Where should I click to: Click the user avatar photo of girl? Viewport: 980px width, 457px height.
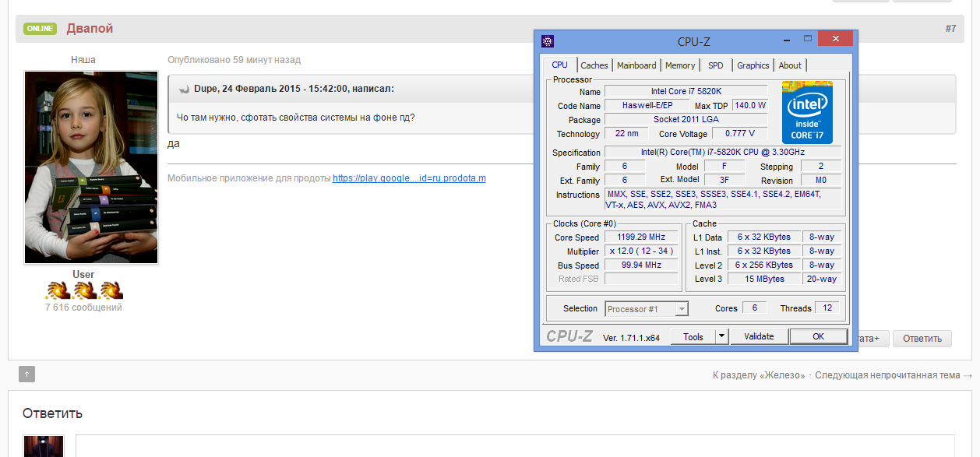click(x=91, y=167)
